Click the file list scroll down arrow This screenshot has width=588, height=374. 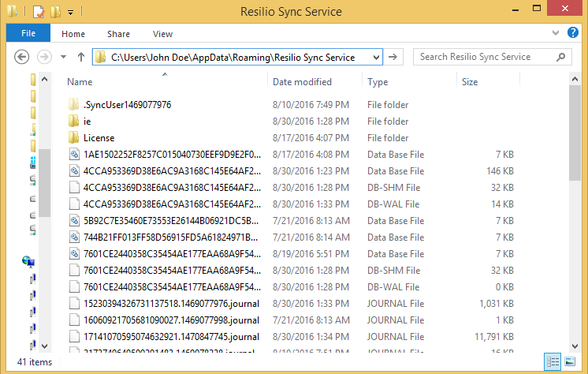pyautogui.click(x=575, y=346)
